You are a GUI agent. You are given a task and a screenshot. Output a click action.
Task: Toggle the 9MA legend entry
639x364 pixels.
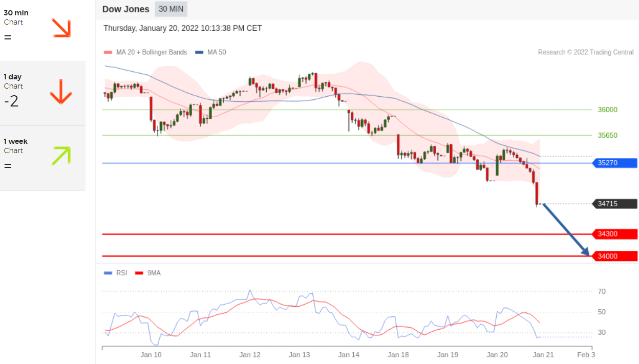coord(148,273)
